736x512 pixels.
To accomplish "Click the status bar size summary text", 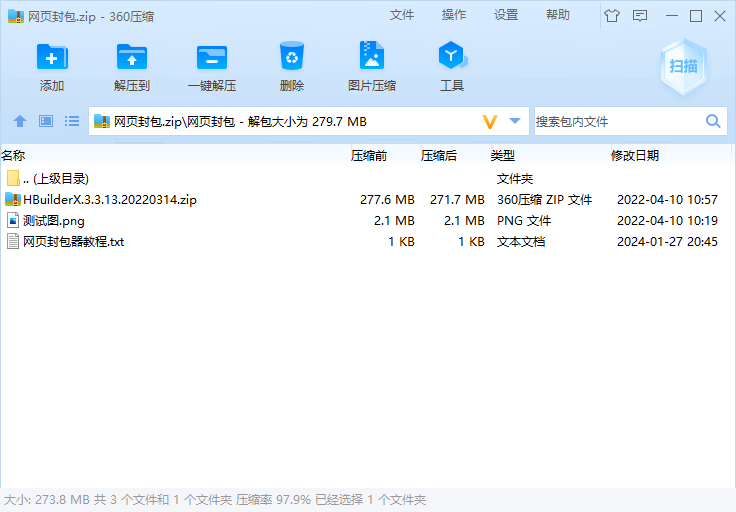I will coord(215,499).
